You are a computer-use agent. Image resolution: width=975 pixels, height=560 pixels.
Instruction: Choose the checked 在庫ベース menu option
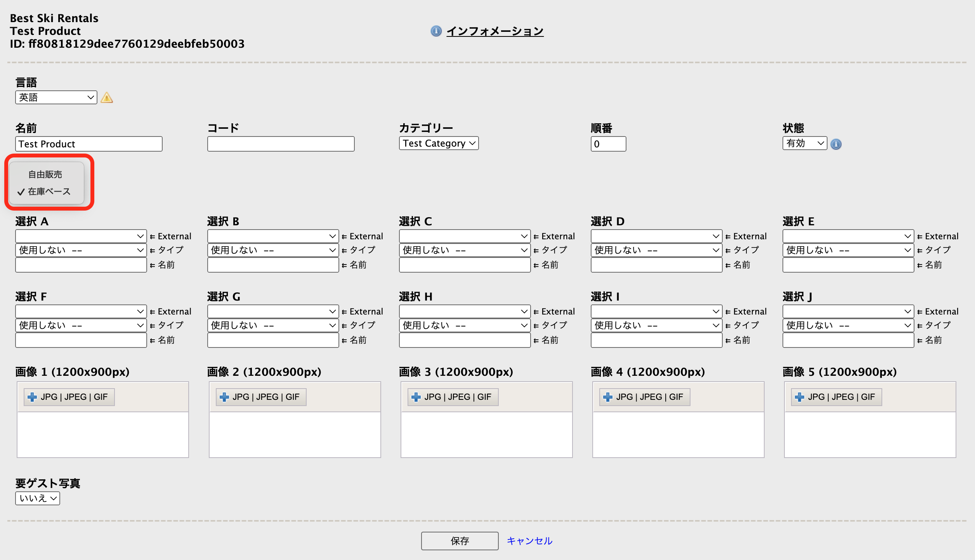[x=49, y=192]
